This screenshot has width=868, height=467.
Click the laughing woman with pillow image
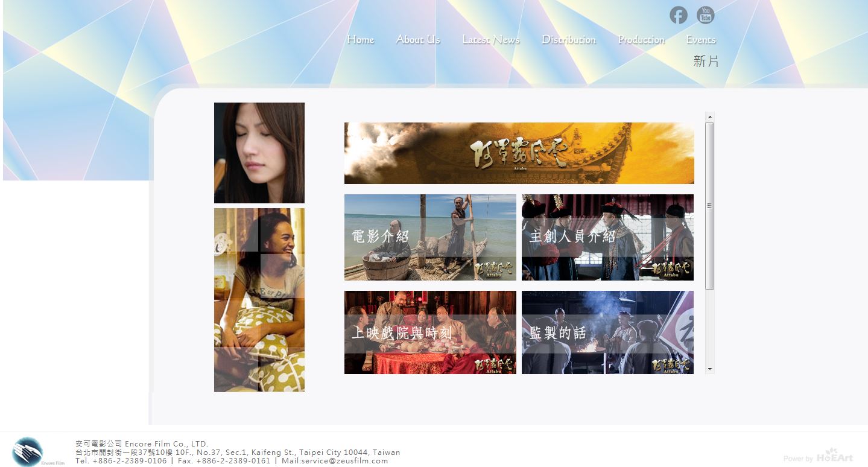click(x=259, y=300)
